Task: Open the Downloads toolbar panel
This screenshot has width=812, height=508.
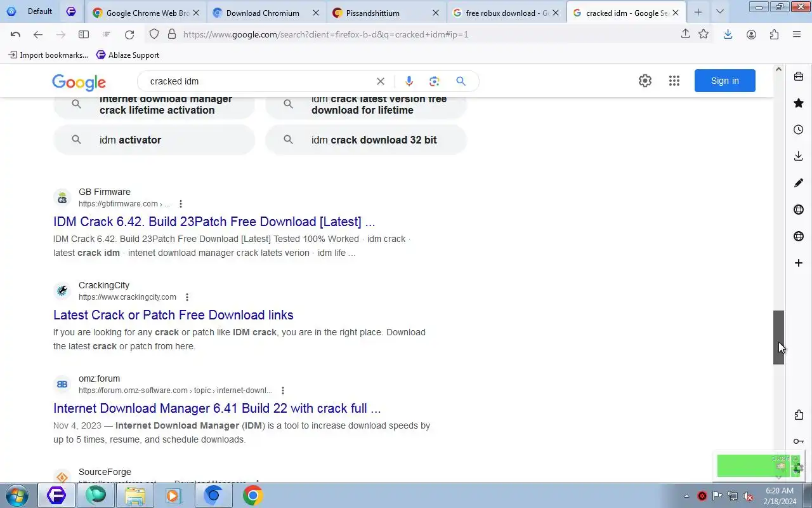Action: [728, 34]
